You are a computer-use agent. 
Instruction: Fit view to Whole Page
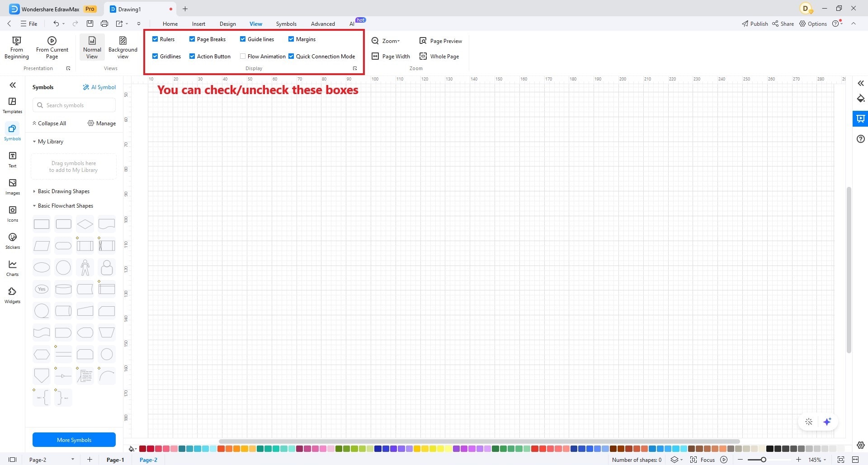(x=439, y=56)
